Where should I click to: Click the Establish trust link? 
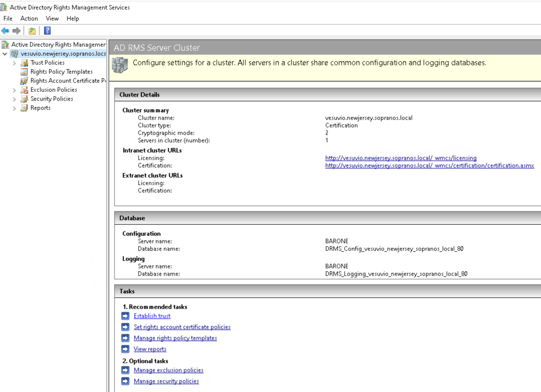tap(152, 316)
